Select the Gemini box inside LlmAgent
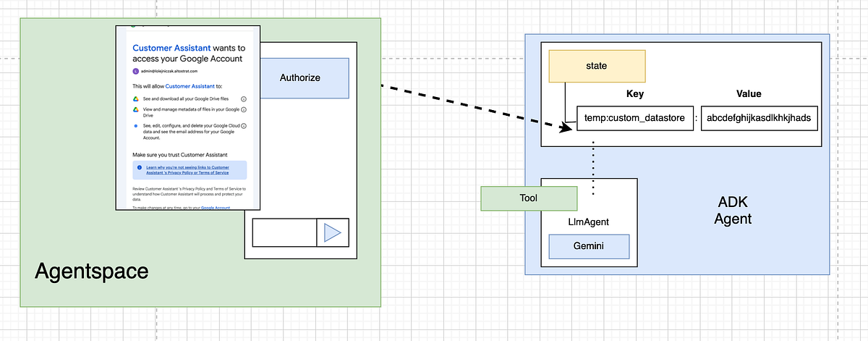The width and height of the screenshot is (868, 341). [x=589, y=247]
